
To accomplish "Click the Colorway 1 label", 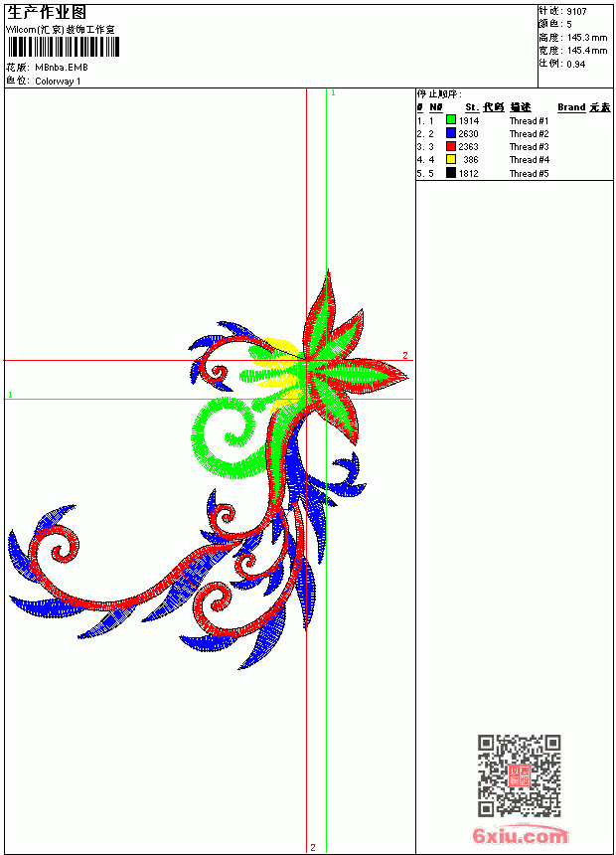I will click(58, 82).
